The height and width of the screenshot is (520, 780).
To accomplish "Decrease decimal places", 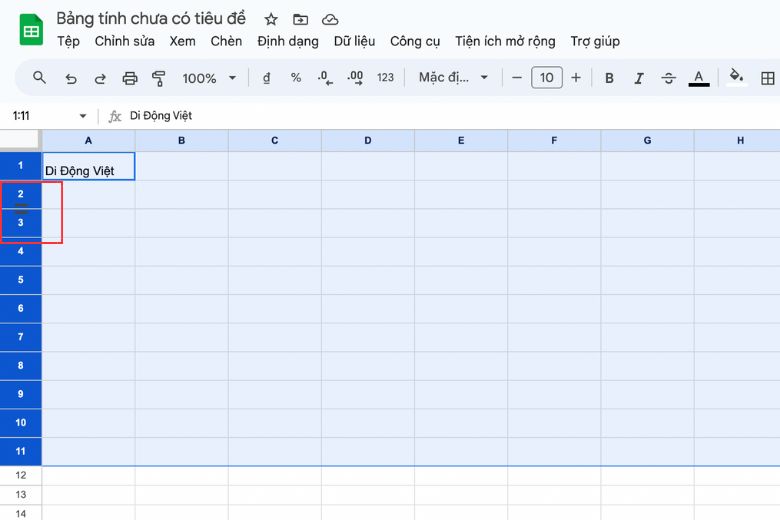I will tap(325, 78).
